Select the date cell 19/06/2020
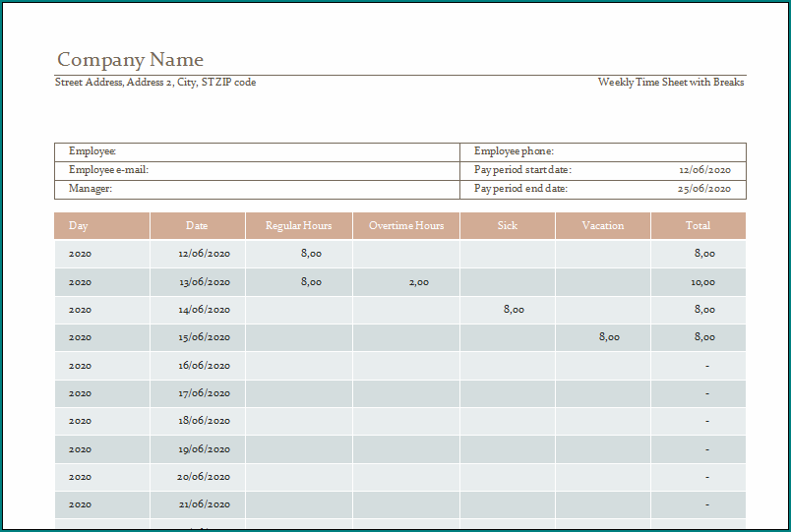Screen dimensions: 791x532 point(197,449)
